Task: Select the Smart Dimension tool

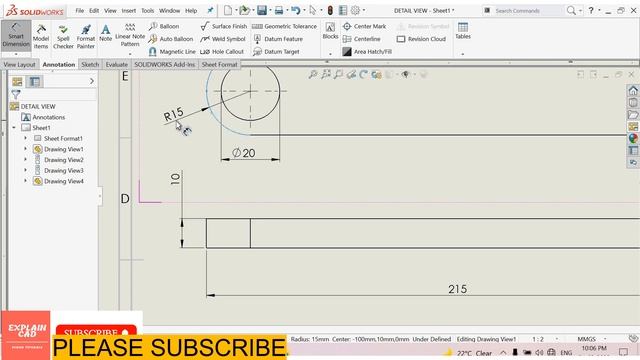Action: (x=16, y=34)
